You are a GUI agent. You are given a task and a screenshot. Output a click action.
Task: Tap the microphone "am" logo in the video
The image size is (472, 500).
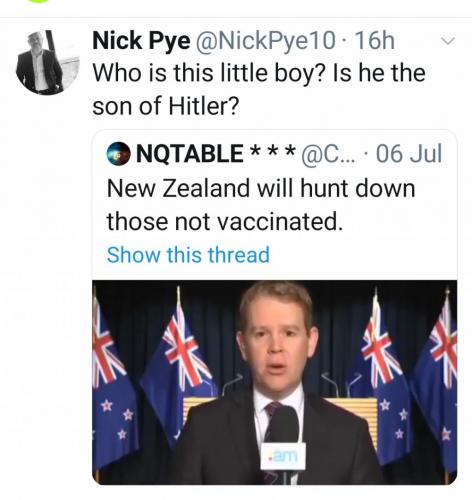tap(283, 456)
